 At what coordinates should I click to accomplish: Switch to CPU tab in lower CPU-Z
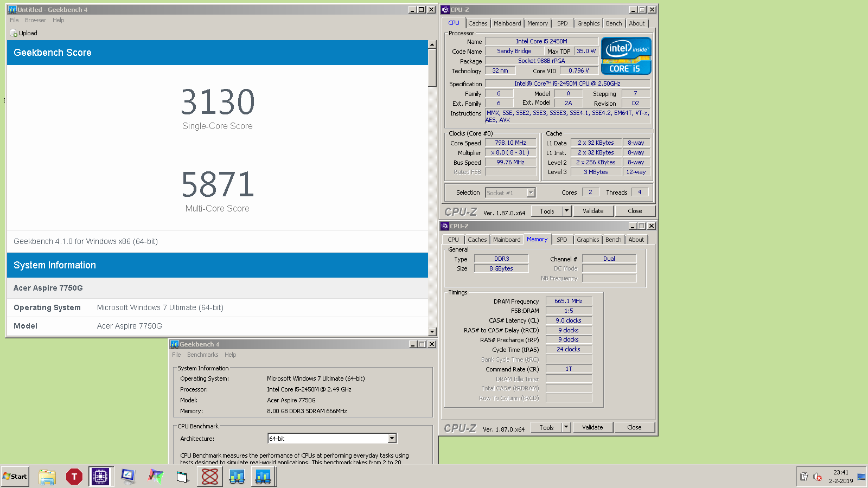[454, 240]
